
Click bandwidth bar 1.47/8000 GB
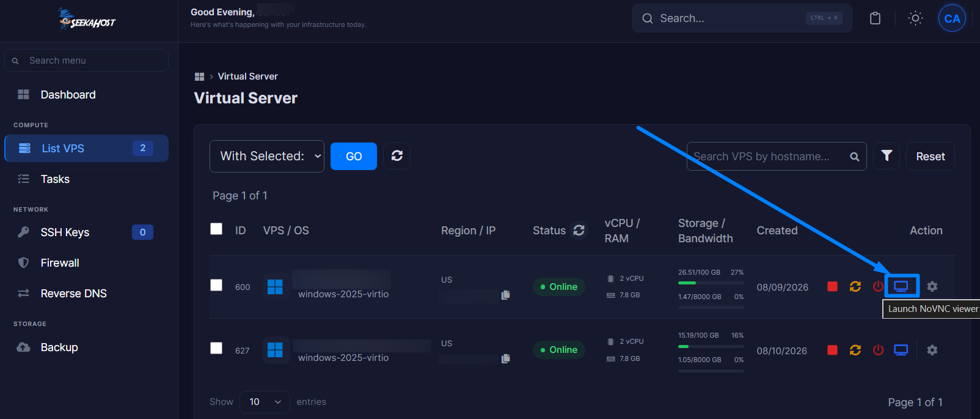tap(711, 307)
